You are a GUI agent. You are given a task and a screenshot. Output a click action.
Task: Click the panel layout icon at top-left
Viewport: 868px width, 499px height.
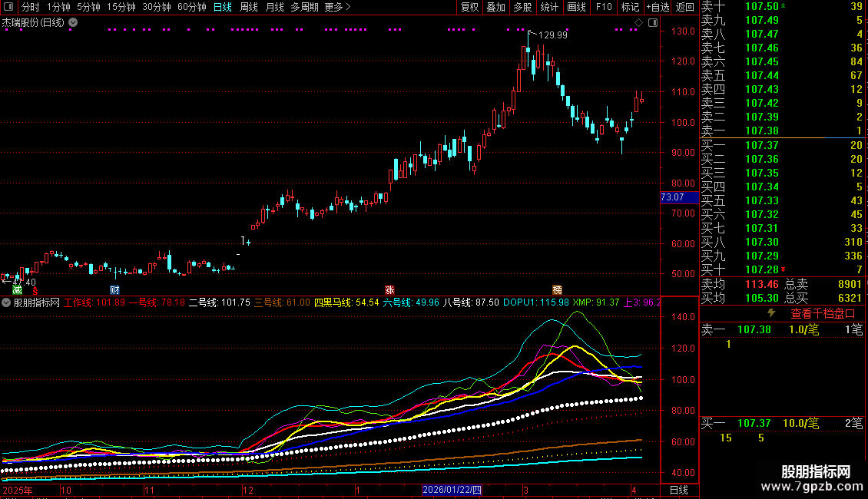pos(8,7)
